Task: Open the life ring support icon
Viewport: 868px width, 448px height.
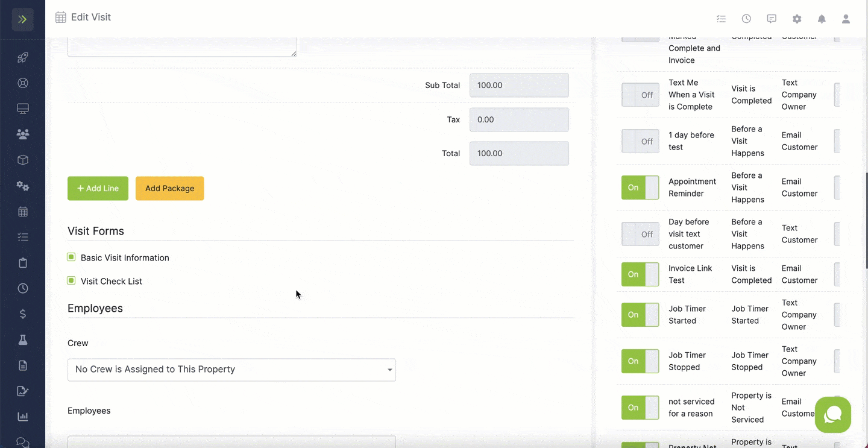Action: (x=22, y=83)
